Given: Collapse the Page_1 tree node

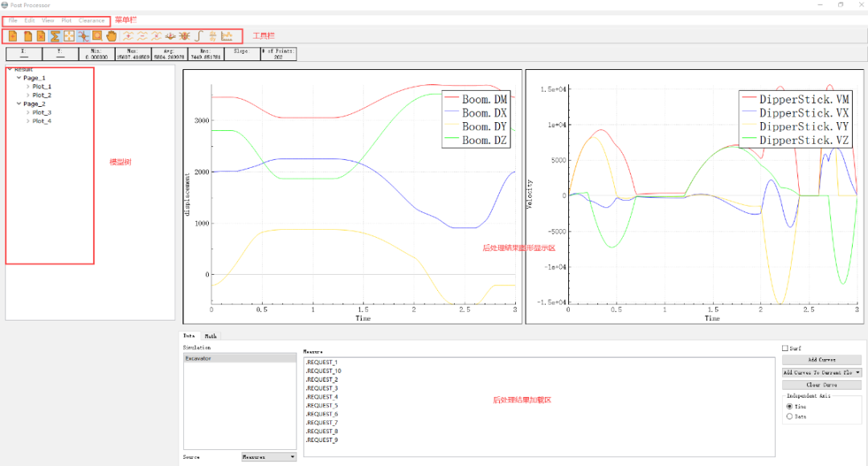Looking at the screenshot, I should (18, 78).
